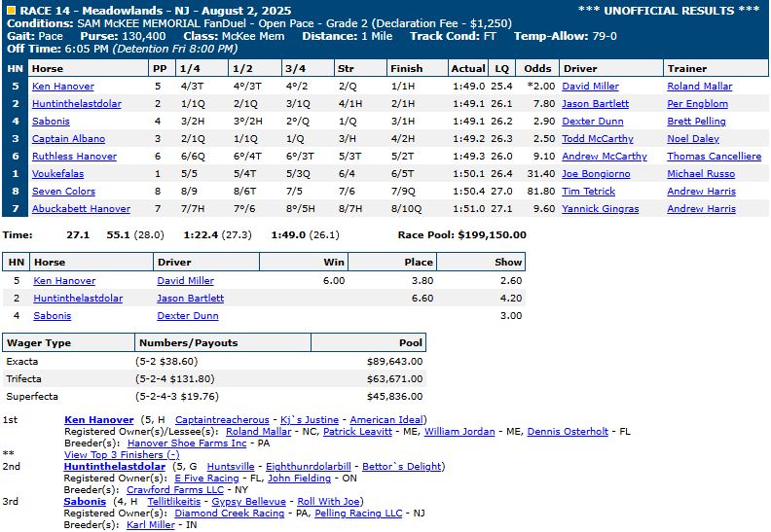This screenshot has width=771, height=532.
Task: Open Abuckabett Hanover horse link
Action: tap(81, 209)
